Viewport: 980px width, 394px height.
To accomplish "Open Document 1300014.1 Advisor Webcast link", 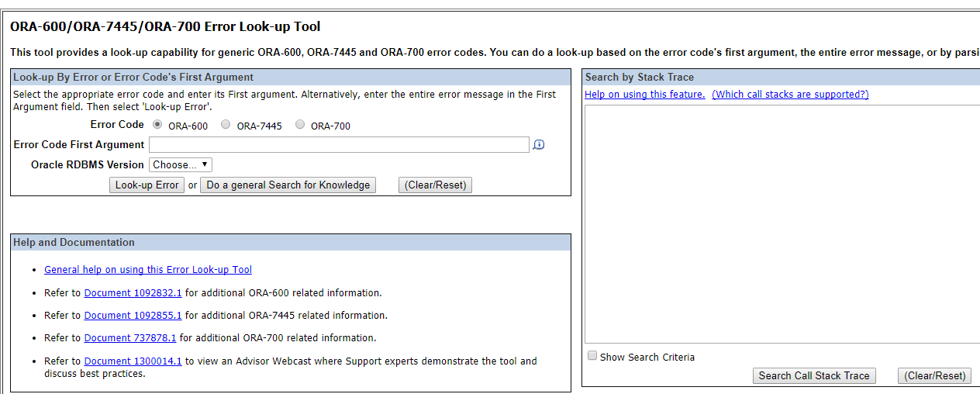I will 133,361.
